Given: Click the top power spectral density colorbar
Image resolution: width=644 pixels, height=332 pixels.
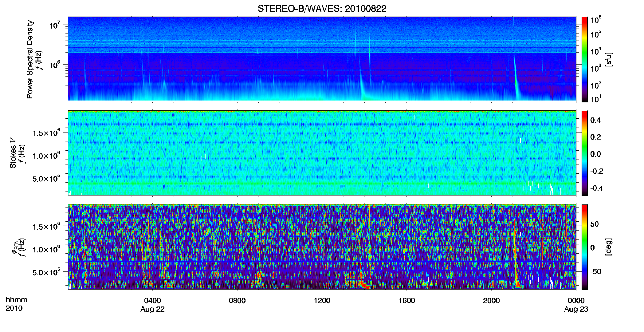Looking at the screenshot, I should pos(585,59).
